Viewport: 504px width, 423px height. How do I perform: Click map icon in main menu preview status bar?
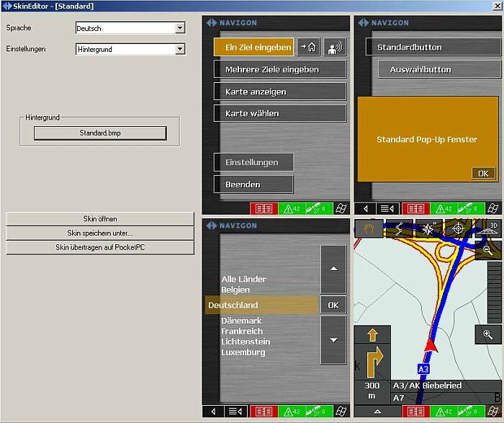[341, 209]
